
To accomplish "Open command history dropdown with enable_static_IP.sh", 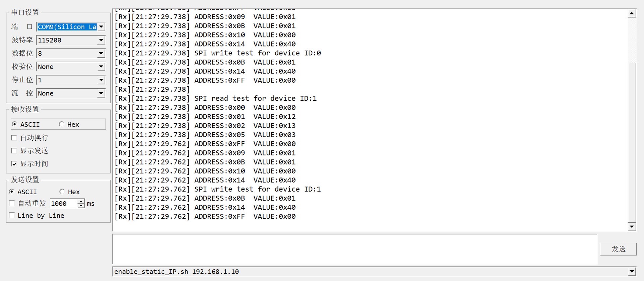I will (632, 272).
